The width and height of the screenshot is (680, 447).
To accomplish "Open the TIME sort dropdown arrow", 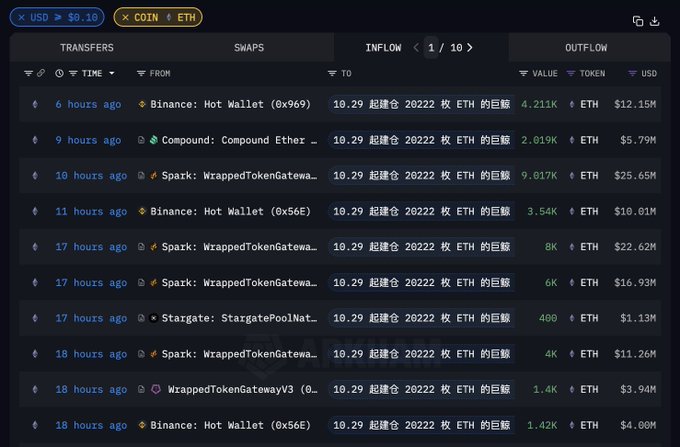I will [112, 73].
